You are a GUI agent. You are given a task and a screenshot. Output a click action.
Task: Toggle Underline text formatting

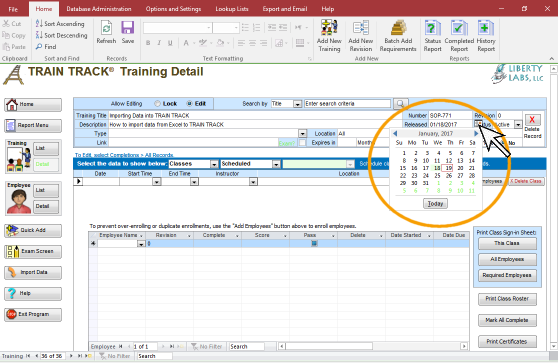point(170,43)
